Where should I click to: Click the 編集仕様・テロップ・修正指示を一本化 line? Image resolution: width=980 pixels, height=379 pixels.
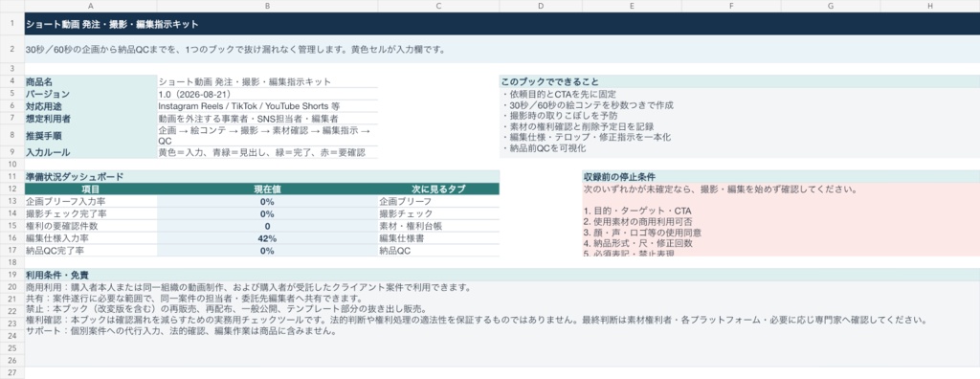pos(587,137)
